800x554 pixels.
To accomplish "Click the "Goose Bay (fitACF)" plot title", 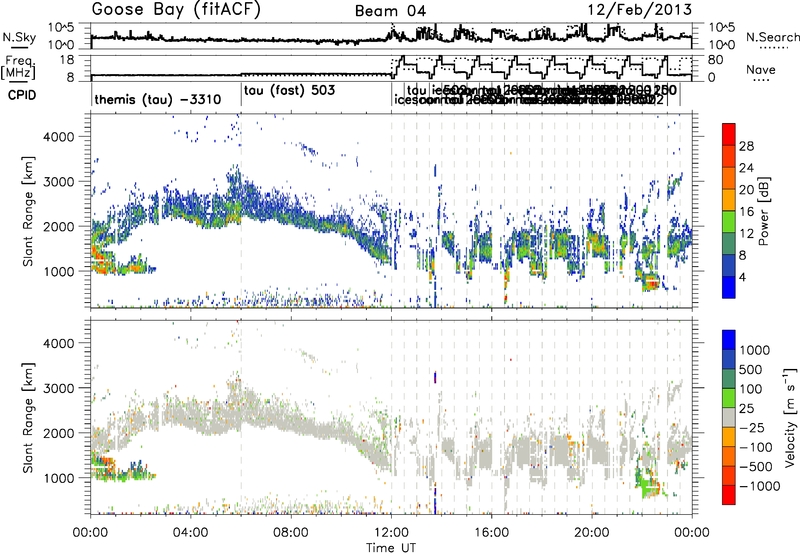I will [176, 10].
